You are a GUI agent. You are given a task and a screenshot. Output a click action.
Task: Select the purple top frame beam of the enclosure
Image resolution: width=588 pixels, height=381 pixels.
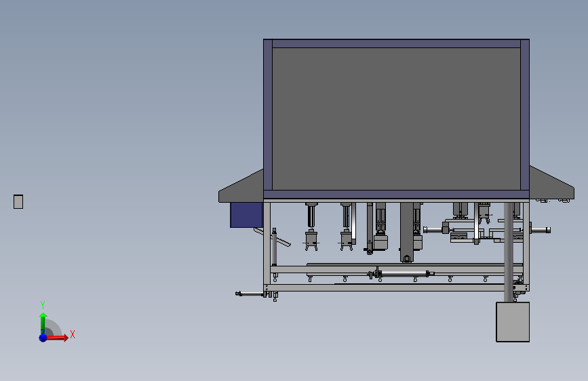pos(396,43)
